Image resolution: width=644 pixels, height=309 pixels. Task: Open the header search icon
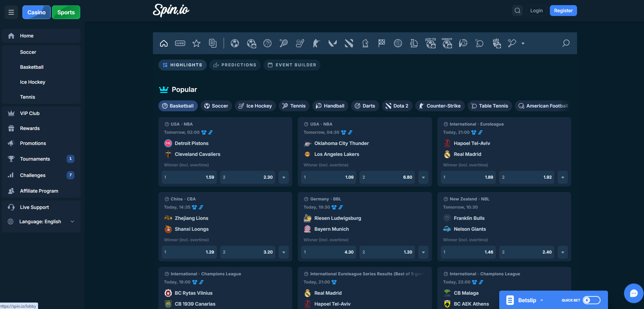tap(518, 11)
